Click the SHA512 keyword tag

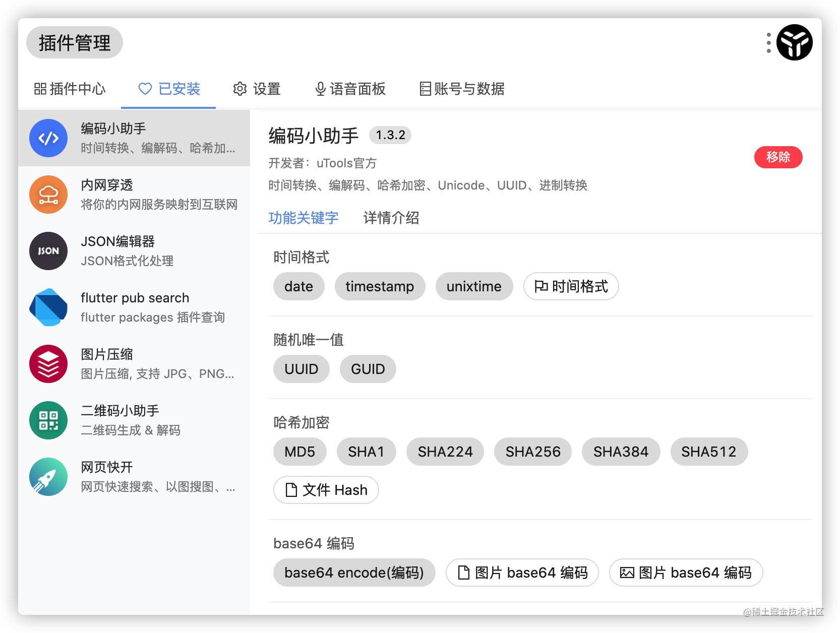pos(709,452)
